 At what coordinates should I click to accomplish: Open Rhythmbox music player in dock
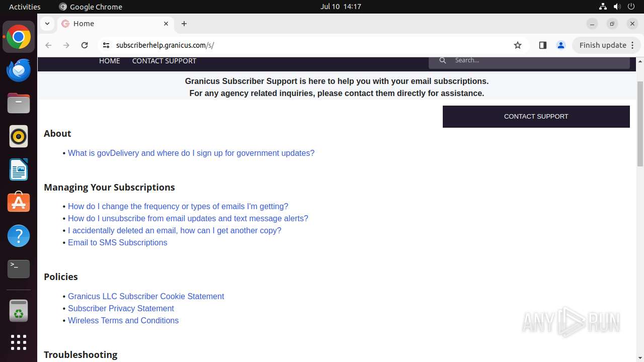19,136
